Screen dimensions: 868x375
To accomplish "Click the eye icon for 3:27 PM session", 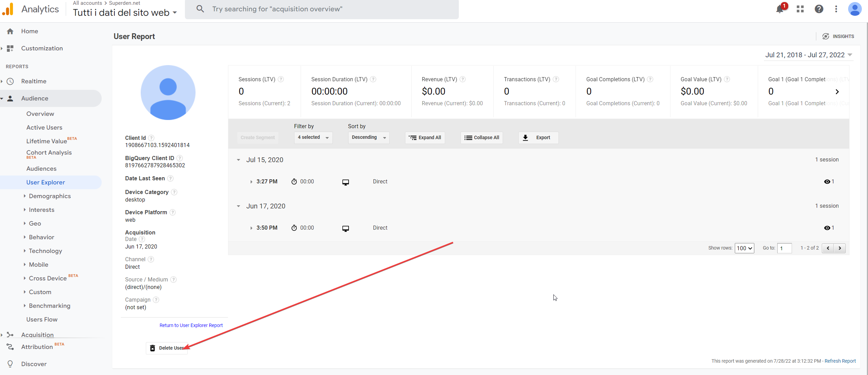I will (x=827, y=182).
